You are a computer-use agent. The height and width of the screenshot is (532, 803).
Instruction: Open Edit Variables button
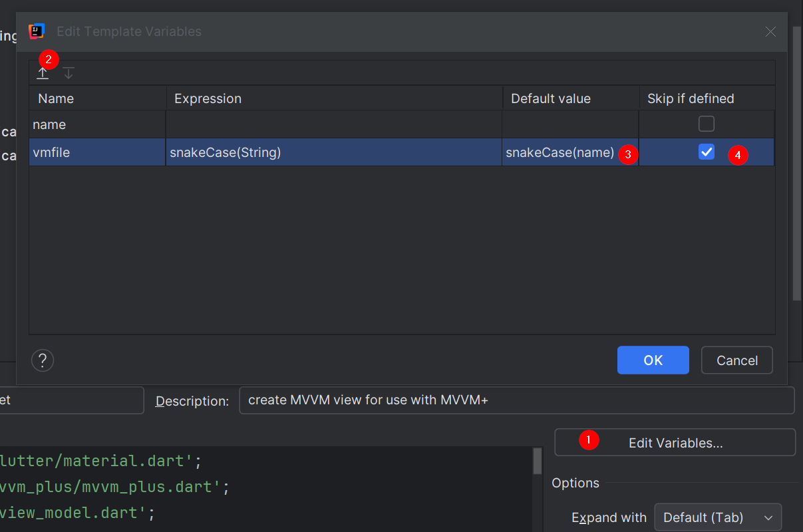[675, 443]
